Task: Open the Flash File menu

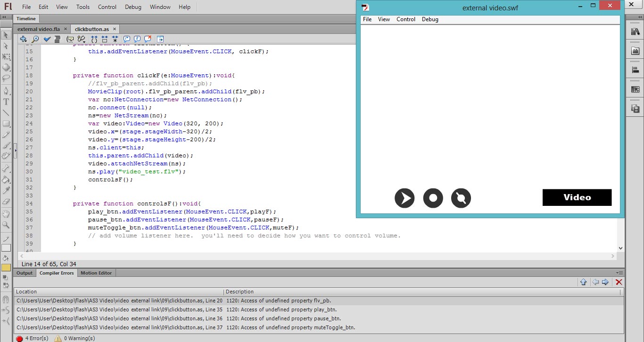Action: tap(26, 7)
